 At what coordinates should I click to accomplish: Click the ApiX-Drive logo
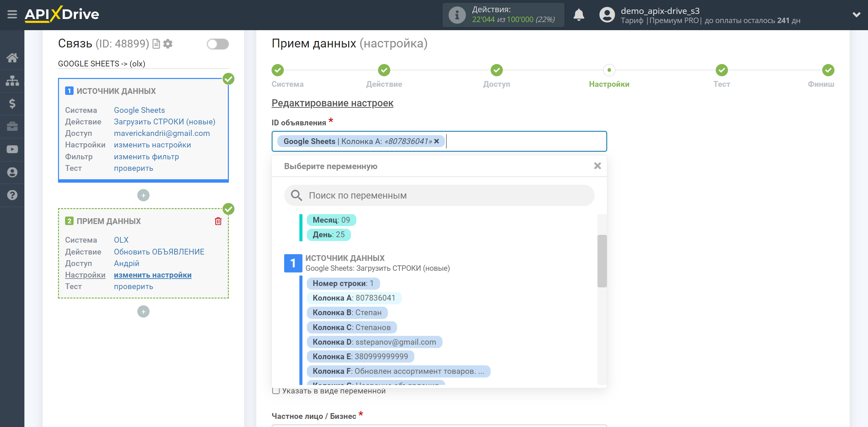pos(62,15)
